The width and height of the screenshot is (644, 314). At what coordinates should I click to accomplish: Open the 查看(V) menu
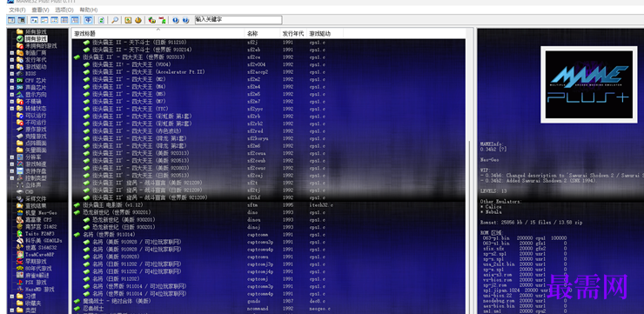(40, 10)
